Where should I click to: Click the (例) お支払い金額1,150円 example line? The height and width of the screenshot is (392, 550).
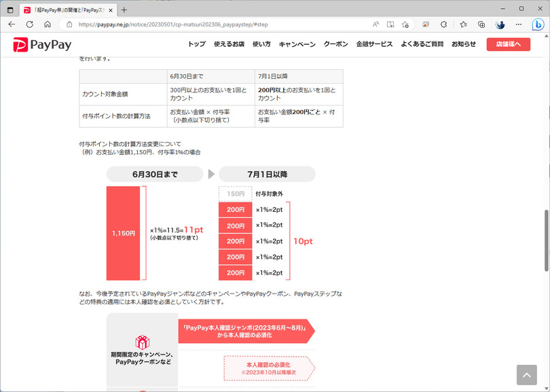pos(140,152)
